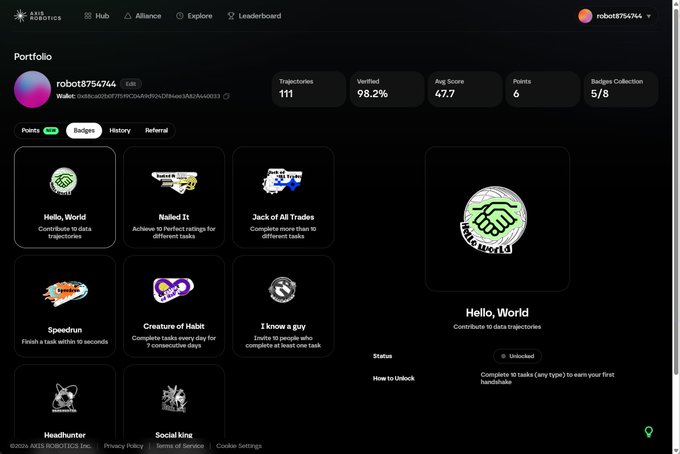Click 'Achieve 10 Perfect ratings' description
Screen dimensions: 680x454
click(174, 232)
